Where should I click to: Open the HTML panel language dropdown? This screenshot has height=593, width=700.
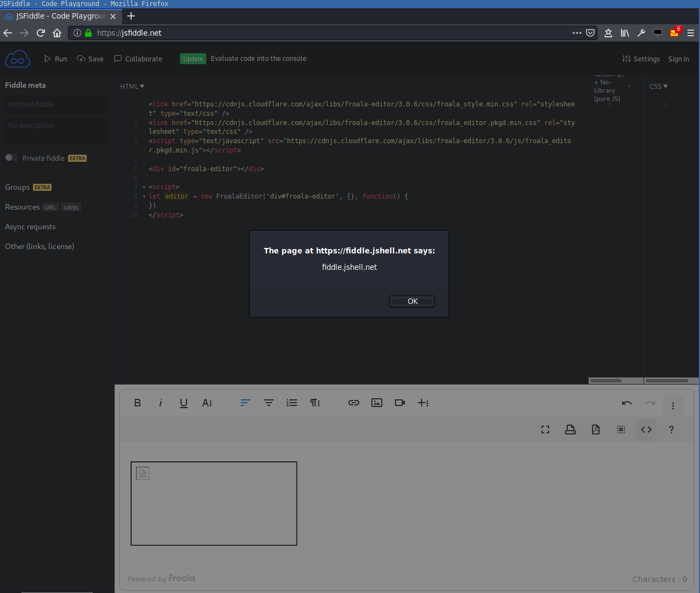132,86
